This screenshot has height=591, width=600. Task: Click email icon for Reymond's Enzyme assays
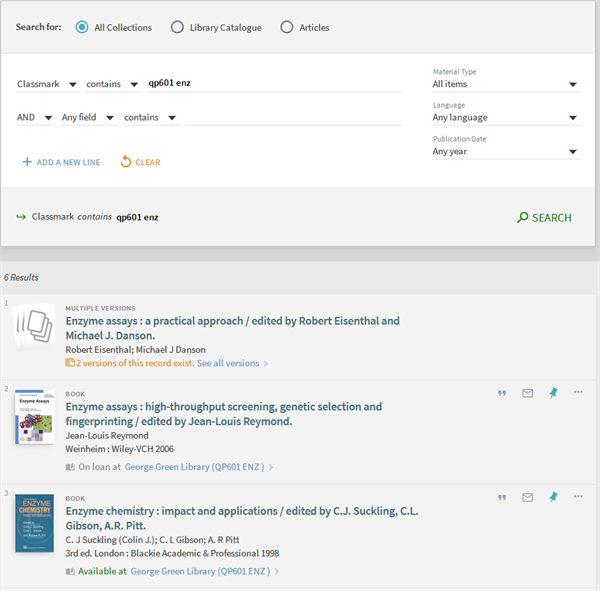point(527,393)
